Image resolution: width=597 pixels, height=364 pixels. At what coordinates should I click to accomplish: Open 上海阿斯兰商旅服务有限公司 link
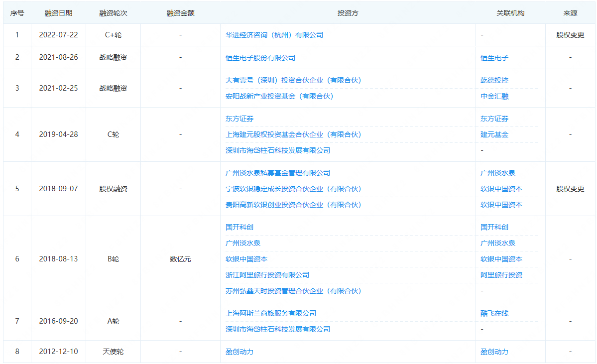tap(271, 313)
